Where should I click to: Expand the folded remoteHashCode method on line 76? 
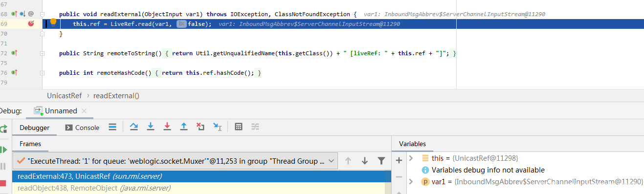pyautogui.click(x=43, y=73)
